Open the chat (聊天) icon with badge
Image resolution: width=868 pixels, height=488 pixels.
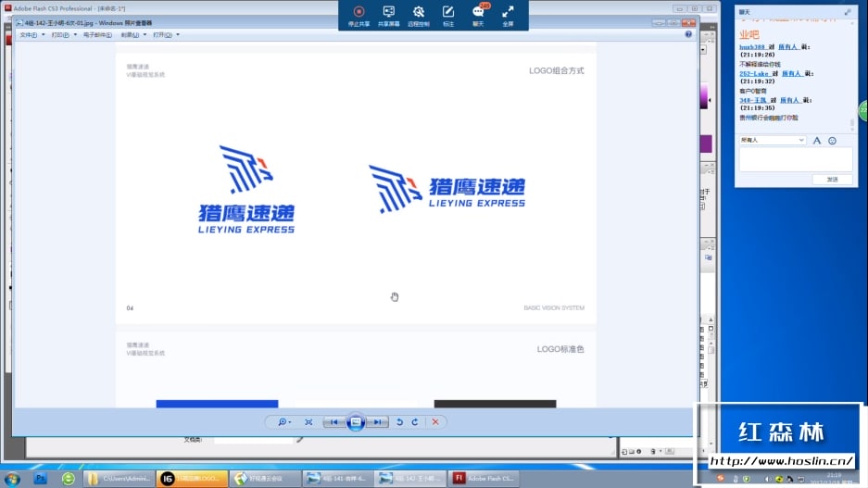click(478, 16)
